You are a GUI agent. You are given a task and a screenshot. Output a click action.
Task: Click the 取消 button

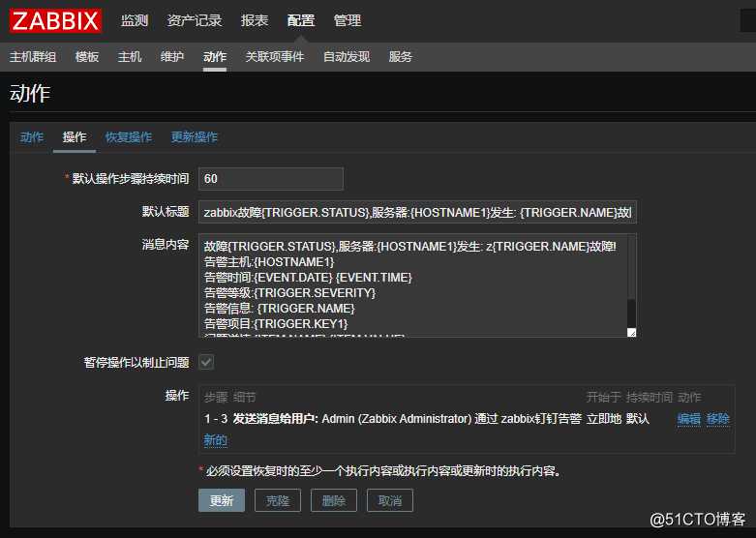pos(389,500)
